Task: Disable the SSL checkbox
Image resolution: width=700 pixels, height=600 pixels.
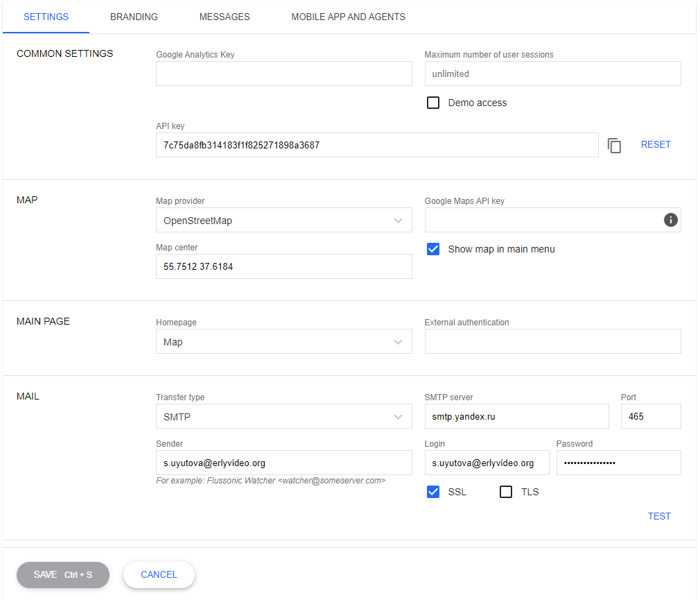Action: (432, 491)
